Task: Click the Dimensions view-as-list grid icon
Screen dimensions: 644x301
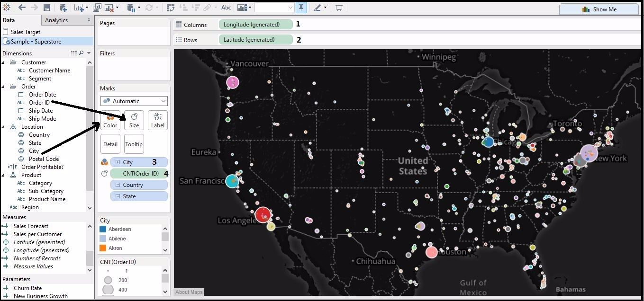Action: 74,53
